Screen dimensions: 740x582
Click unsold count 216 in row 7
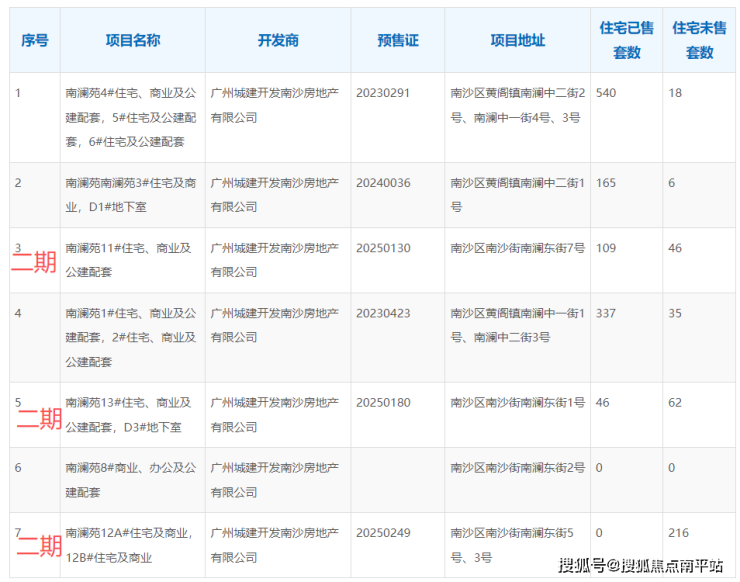click(x=678, y=533)
